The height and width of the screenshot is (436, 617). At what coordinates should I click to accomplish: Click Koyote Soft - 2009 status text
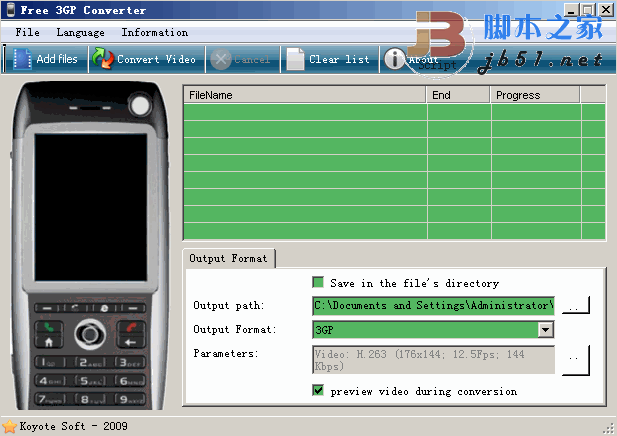click(74, 426)
